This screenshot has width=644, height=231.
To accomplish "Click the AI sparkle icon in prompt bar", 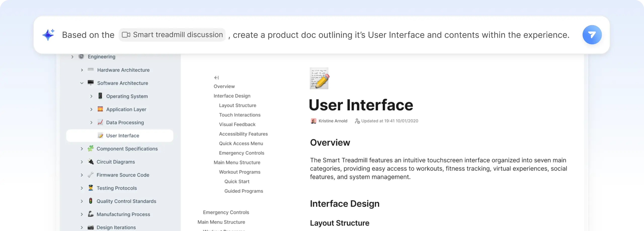I will 48,35.
